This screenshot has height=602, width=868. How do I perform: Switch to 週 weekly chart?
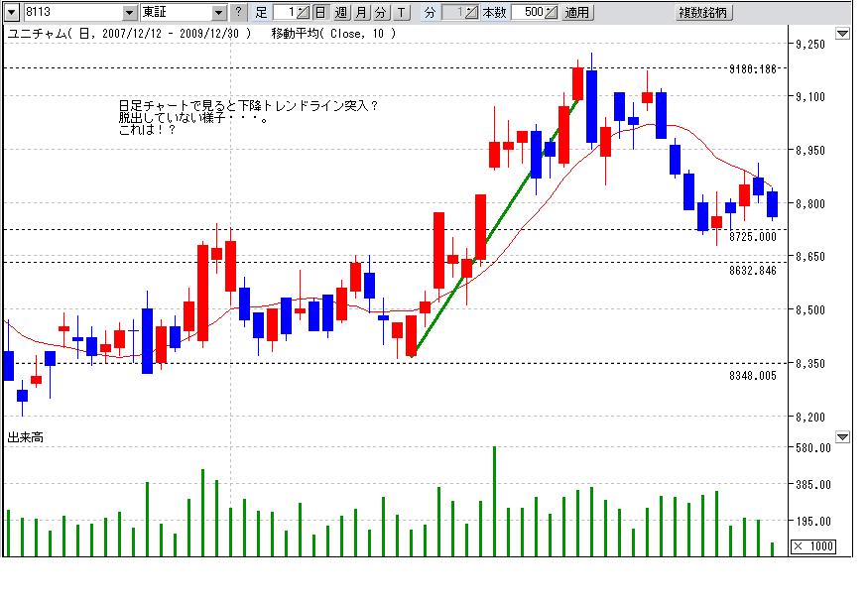(341, 12)
